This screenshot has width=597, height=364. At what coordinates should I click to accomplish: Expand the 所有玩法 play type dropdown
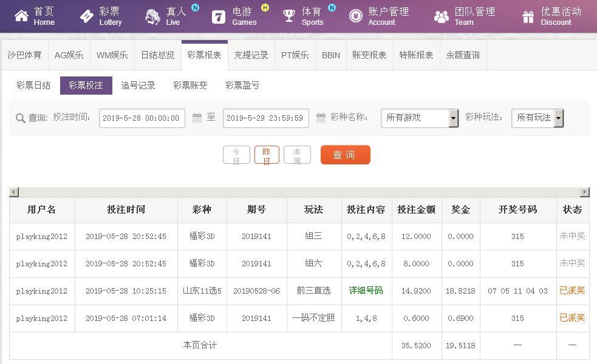tap(537, 118)
